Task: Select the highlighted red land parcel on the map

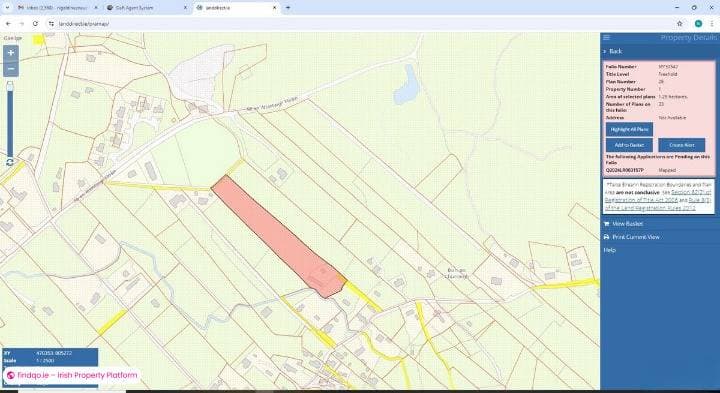Action: (x=278, y=235)
